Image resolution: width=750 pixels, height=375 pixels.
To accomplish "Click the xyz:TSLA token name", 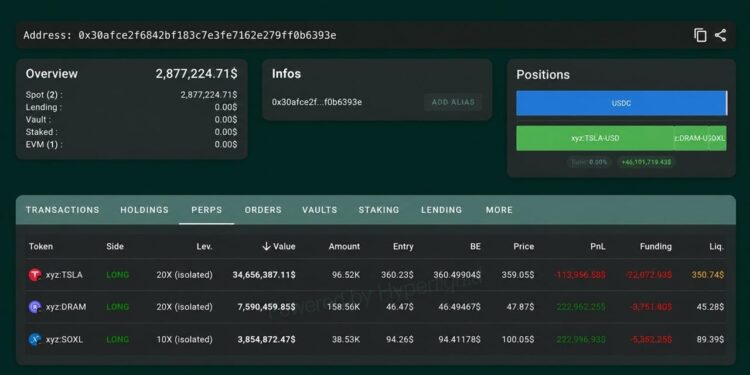I will pyautogui.click(x=64, y=275).
